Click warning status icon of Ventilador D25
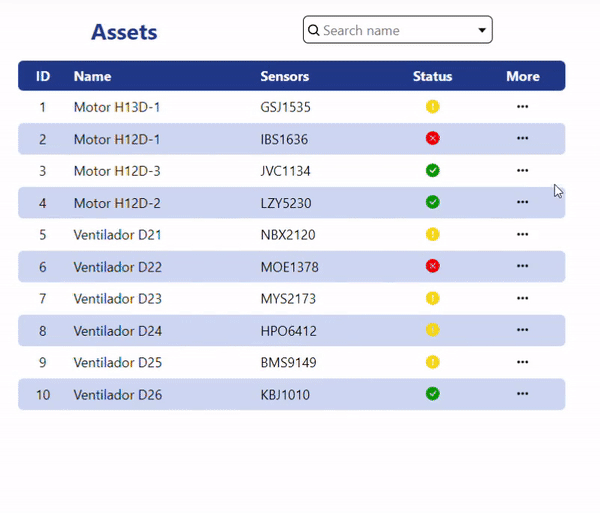600x513 pixels. point(432,362)
